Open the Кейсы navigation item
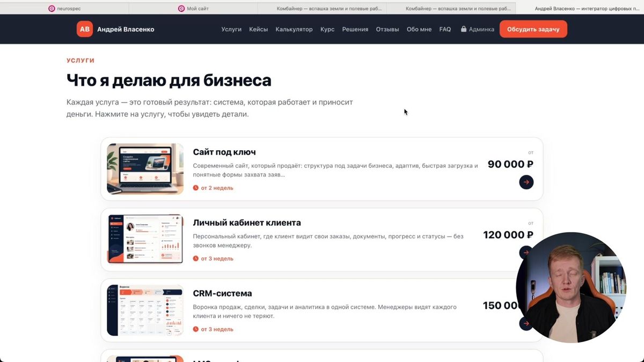Image resolution: width=644 pixels, height=362 pixels. point(259,29)
